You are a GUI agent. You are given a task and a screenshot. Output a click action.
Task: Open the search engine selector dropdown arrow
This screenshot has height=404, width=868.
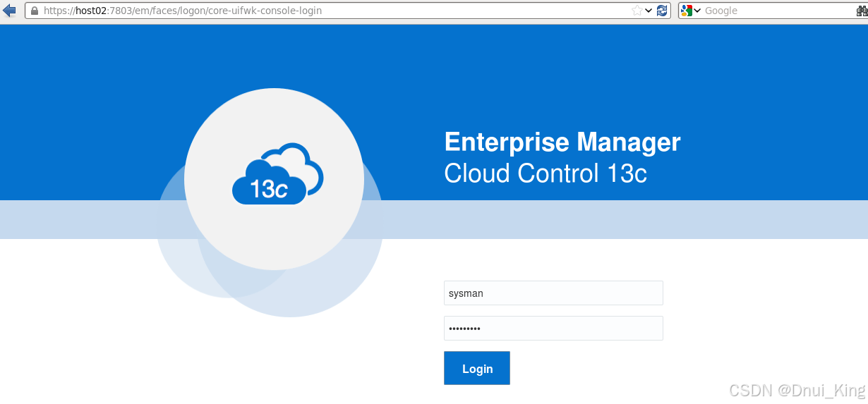[x=697, y=11]
